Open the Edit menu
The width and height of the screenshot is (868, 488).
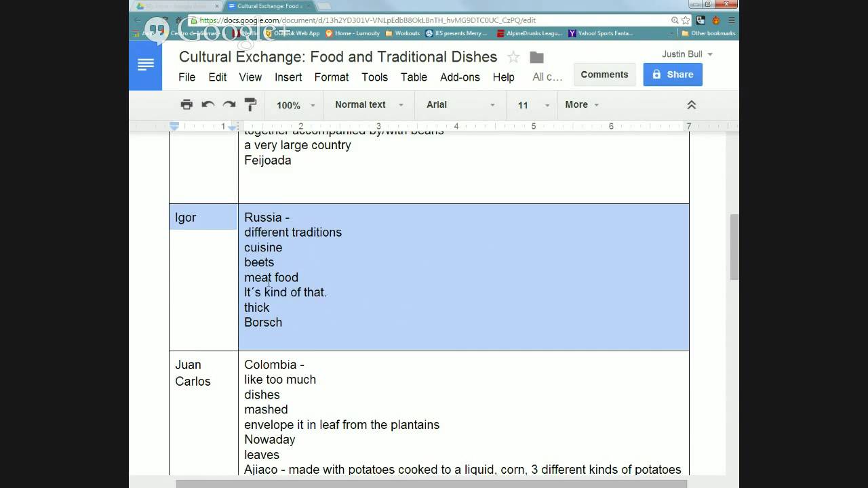[218, 77]
